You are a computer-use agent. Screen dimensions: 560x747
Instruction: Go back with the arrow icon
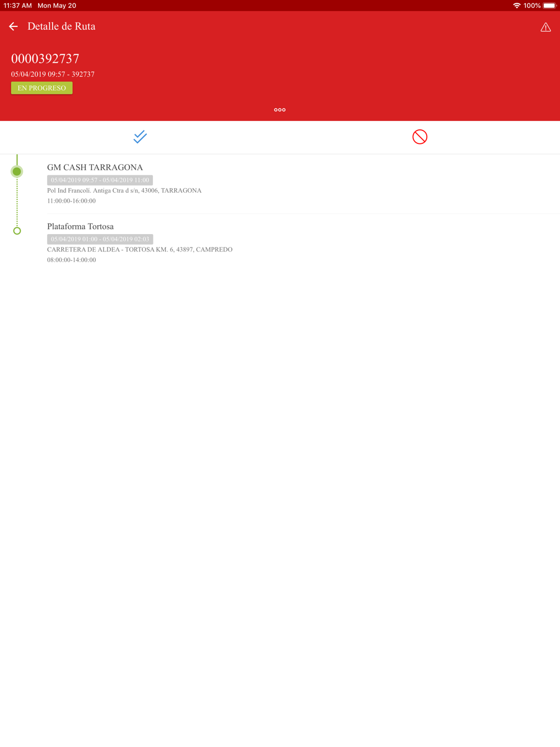[x=13, y=26]
